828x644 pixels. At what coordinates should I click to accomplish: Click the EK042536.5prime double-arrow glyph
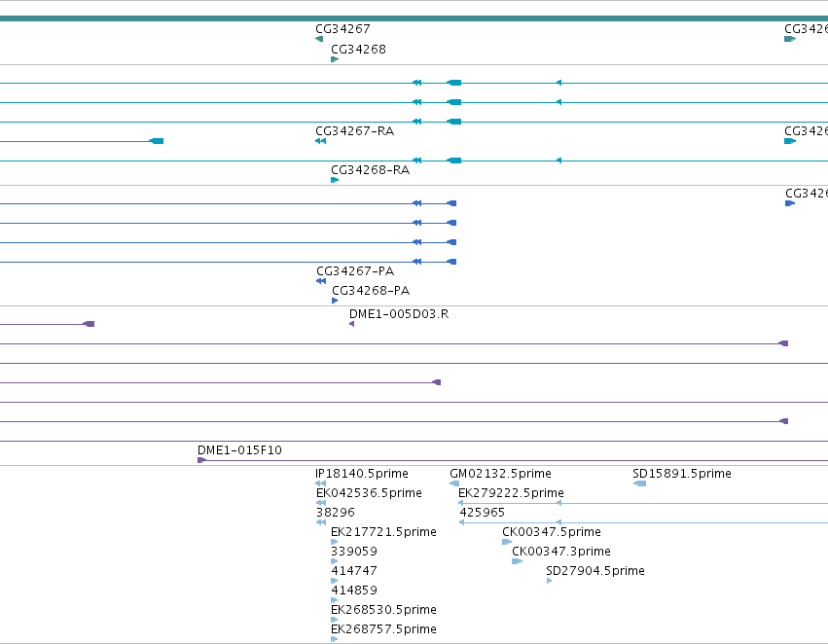[x=320, y=503]
